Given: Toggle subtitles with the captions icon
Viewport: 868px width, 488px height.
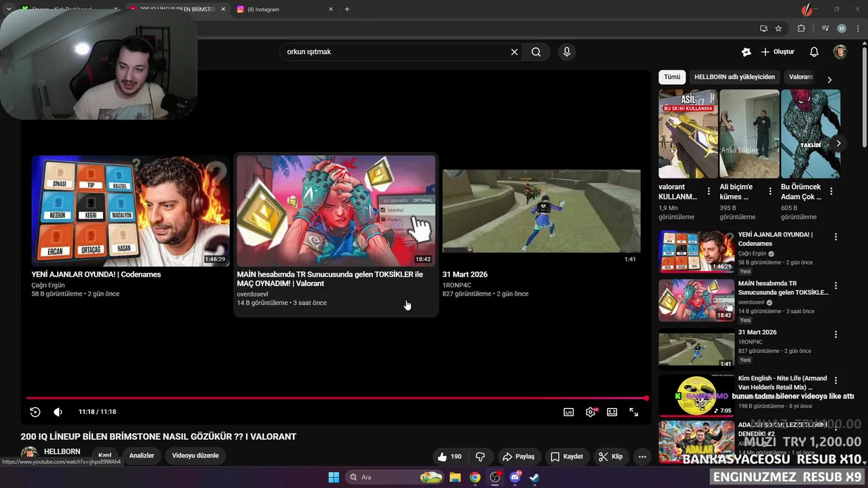Looking at the screenshot, I should (x=569, y=412).
